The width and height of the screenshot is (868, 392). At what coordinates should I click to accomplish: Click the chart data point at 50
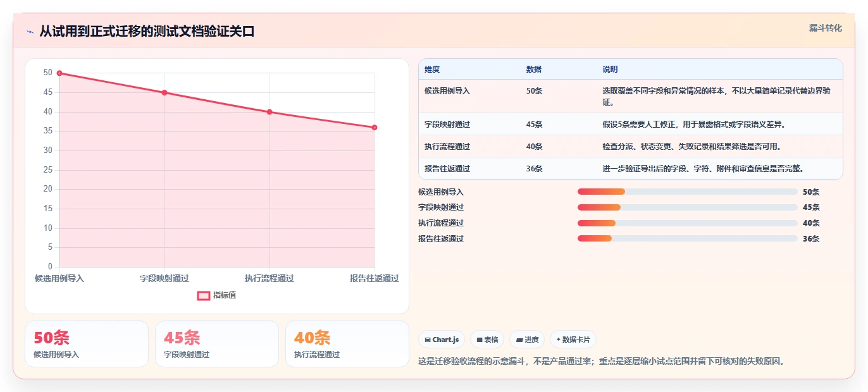(x=59, y=73)
